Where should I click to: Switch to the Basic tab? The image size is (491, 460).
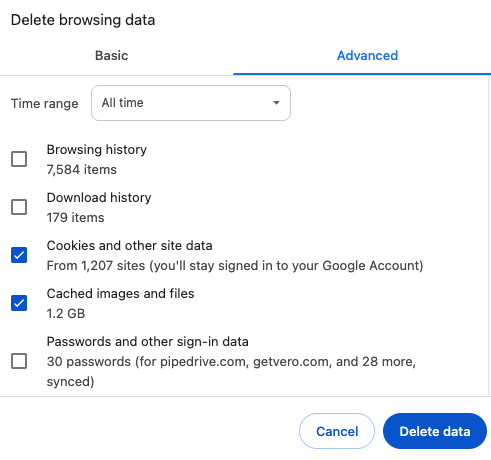(112, 55)
